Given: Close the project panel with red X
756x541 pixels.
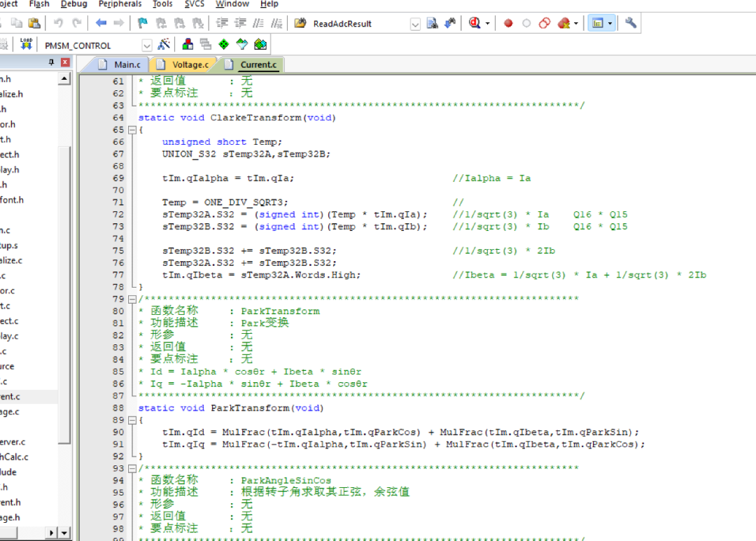Looking at the screenshot, I should (x=65, y=62).
